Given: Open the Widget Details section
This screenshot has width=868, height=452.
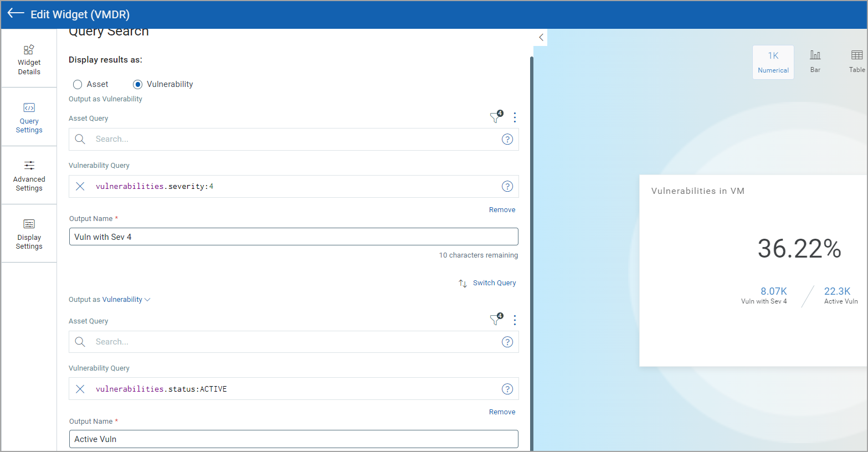Looking at the screenshot, I should pyautogui.click(x=29, y=60).
